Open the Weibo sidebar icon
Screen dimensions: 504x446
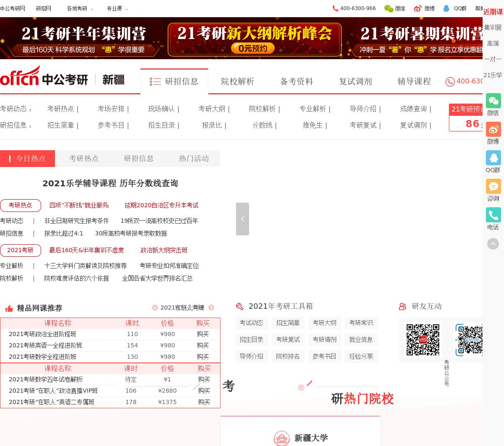pos(493,130)
